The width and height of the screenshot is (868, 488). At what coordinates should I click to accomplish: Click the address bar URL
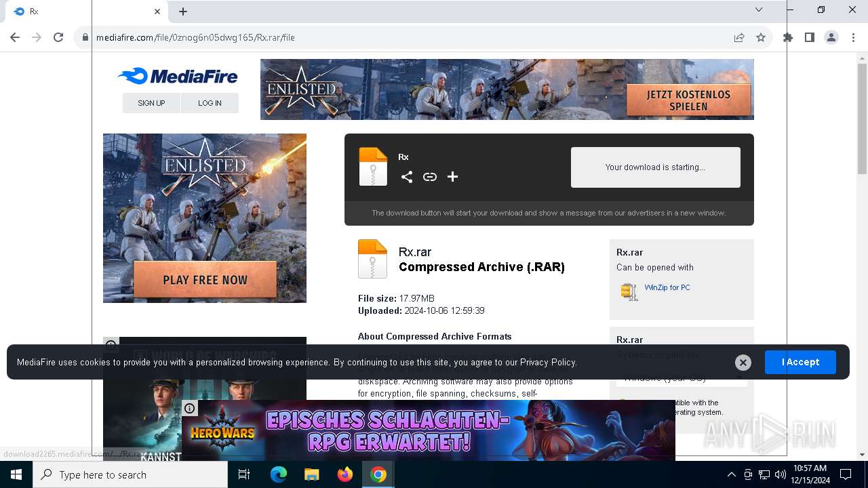(195, 37)
